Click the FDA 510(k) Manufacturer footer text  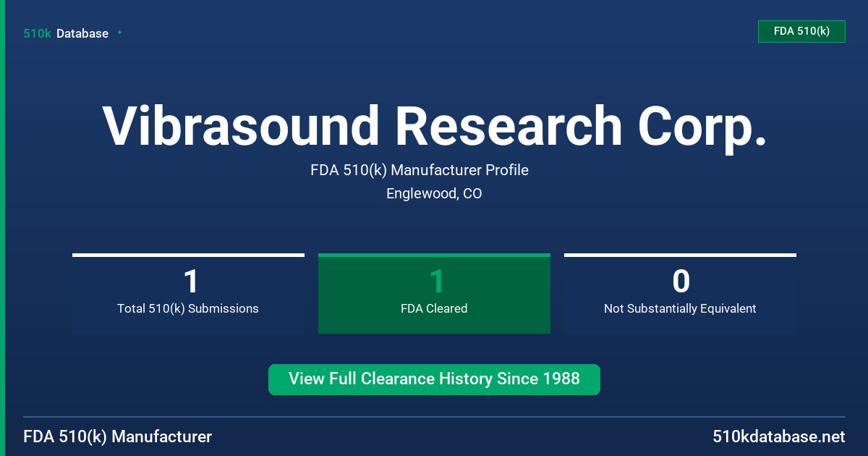tap(118, 437)
